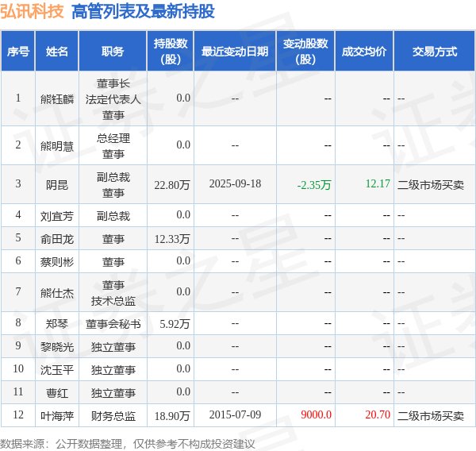This screenshot has width=476, height=451.
Task: Select the name 熊钰麟
Action: click(57, 99)
